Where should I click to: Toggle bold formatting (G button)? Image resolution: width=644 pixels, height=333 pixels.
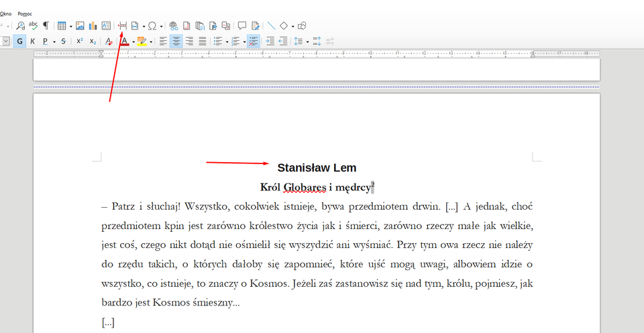point(19,41)
